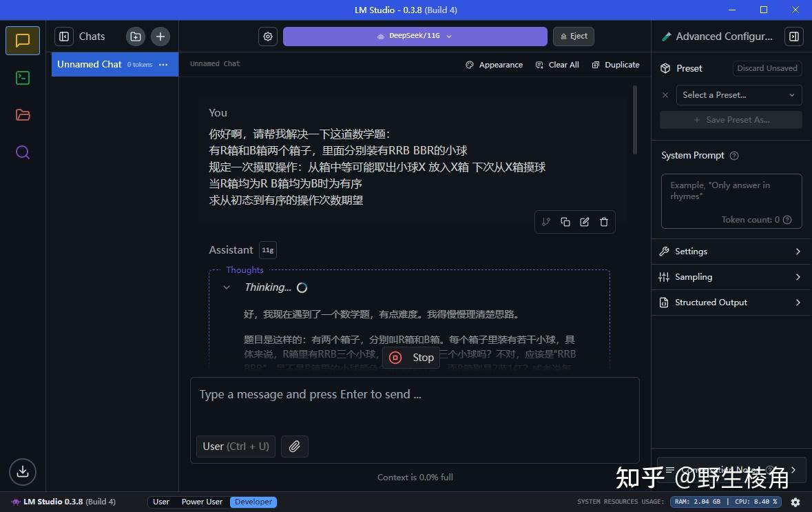The image size is (812, 512).
Task: Open model settings gear beside DeepSeek selector
Action: tap(268, 37)
